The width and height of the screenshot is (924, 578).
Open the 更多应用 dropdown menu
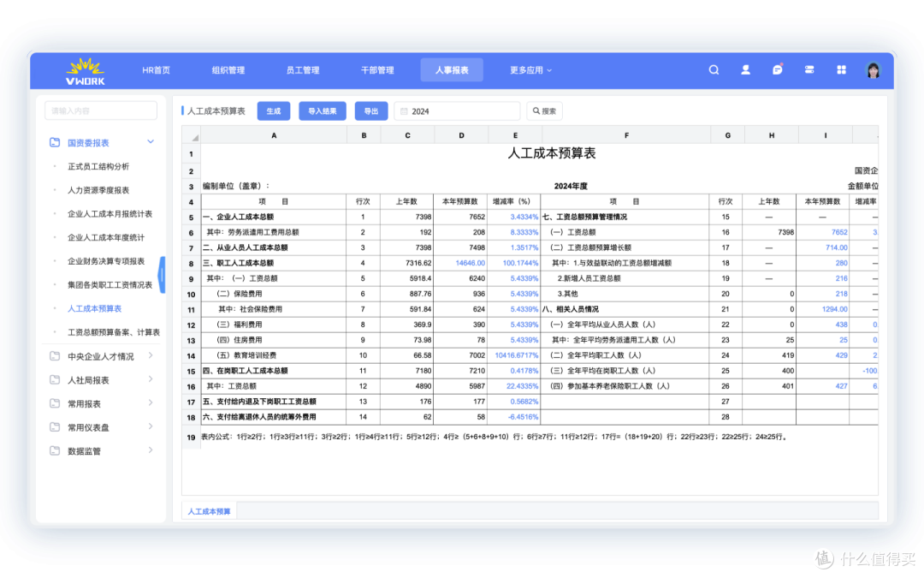pyautogui.click(x=530, y=69)
